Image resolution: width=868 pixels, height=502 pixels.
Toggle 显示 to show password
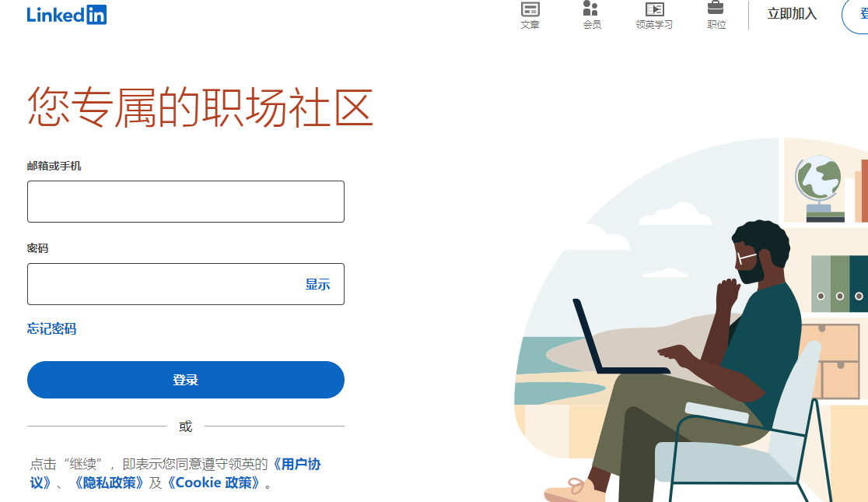318,285
